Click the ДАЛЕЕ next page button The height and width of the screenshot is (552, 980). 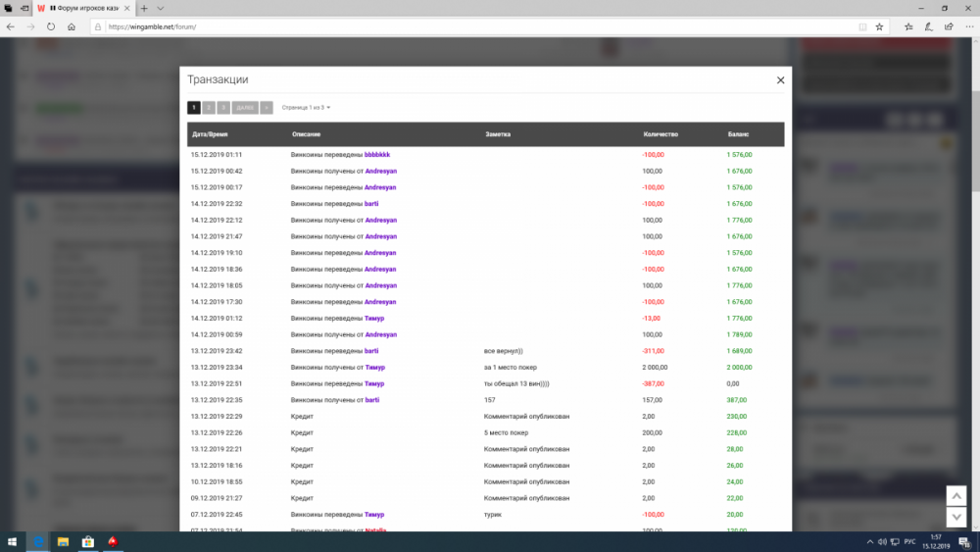click(245, 108)
